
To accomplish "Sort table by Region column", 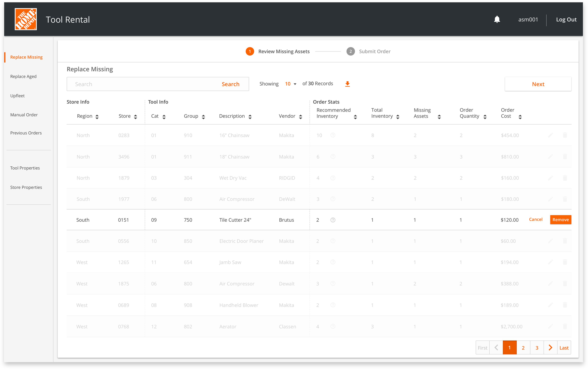I will (97, 117).
